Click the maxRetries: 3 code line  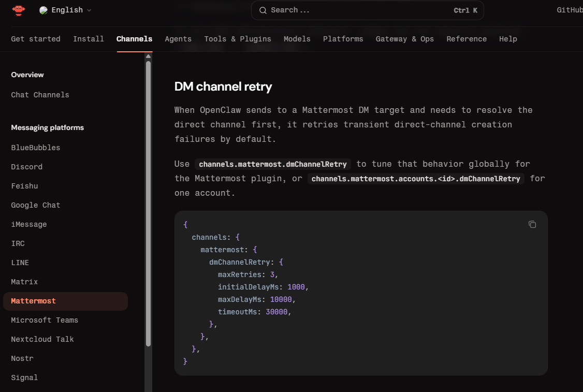248,275
